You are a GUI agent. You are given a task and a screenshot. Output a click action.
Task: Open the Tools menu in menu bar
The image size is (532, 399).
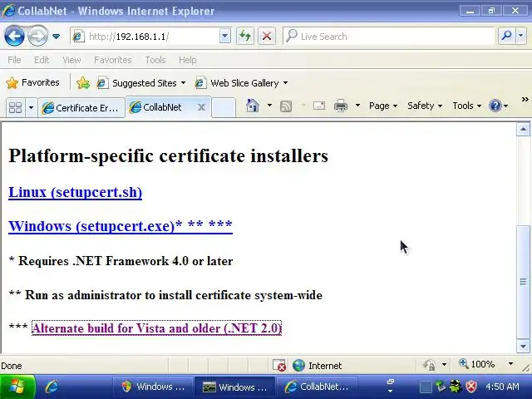[x=155, y=60]
